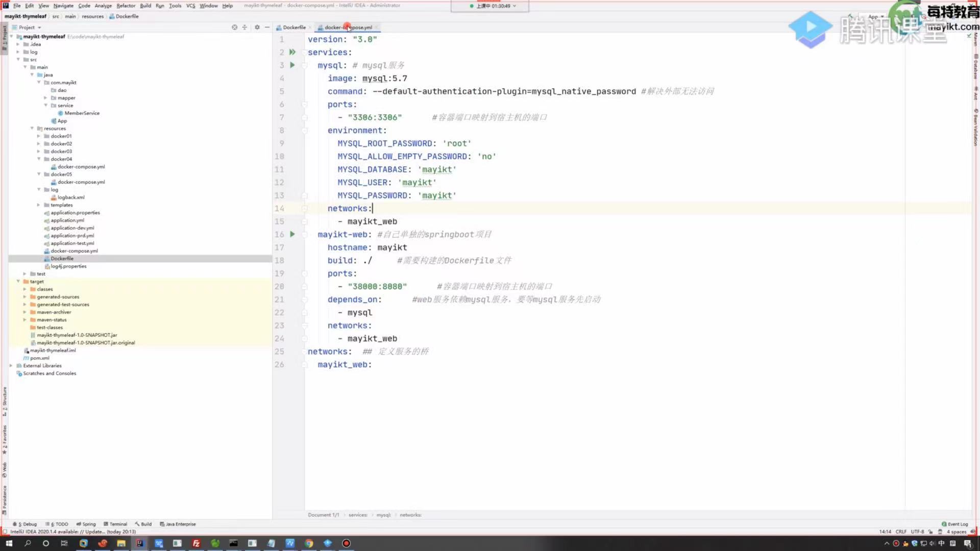Select application-dev.yml in project tree
This screenshot has width=980, height=551.
pyautogui.click(x=72, y=228)
